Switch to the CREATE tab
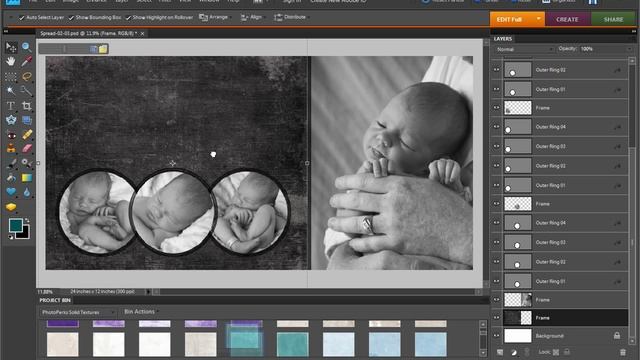 pyautogui.click(x=567, y=19)
